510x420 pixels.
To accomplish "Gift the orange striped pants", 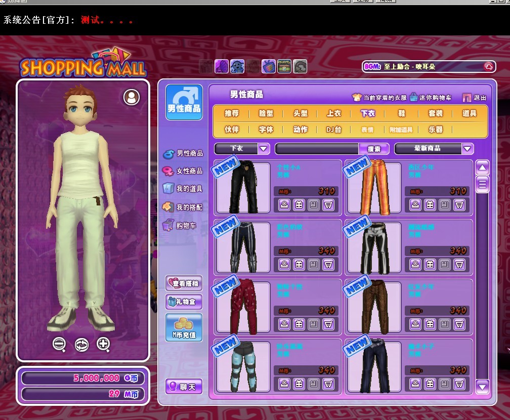I will [x=430, y=204].
